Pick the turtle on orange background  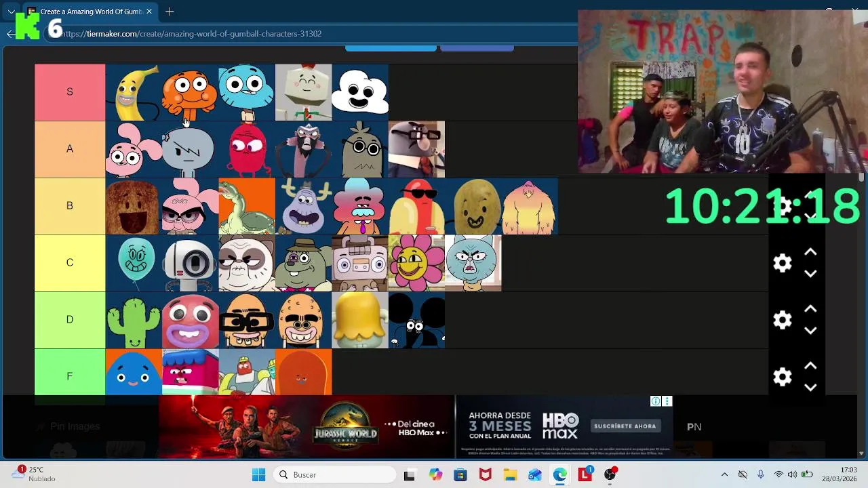247,206
